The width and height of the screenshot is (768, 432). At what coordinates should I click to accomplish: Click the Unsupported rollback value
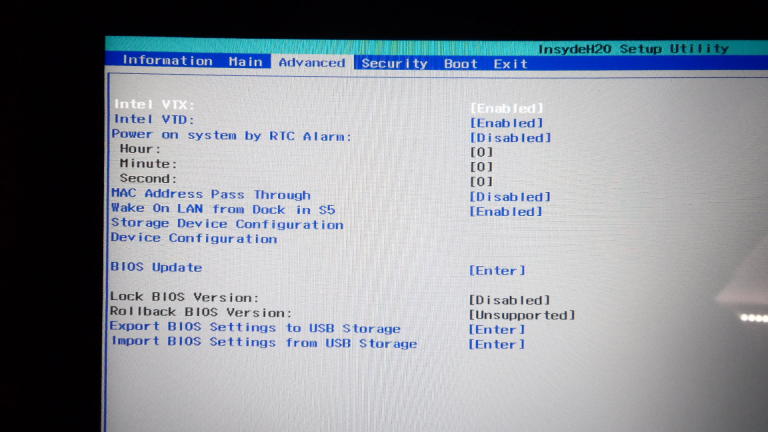[x=522, y=315]
